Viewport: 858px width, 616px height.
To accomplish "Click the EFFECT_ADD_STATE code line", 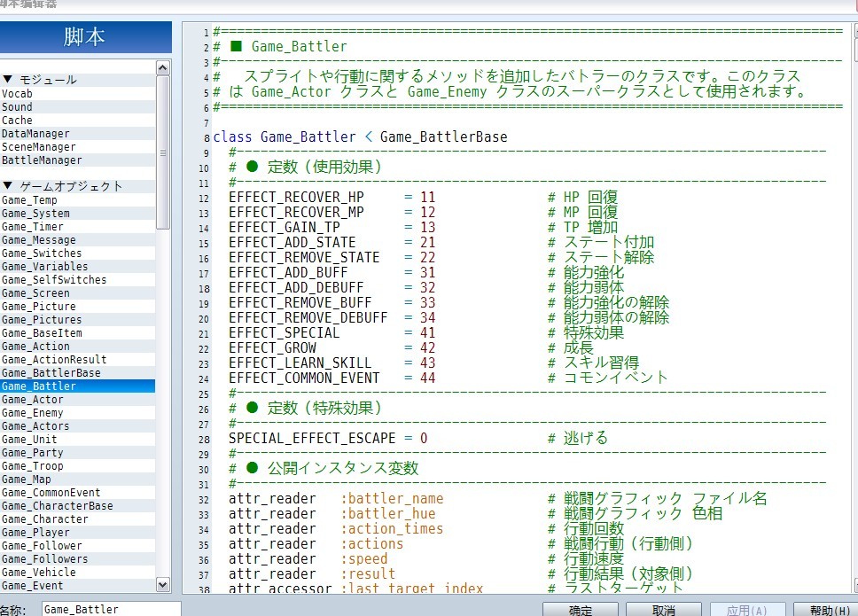I will (441, 242).
